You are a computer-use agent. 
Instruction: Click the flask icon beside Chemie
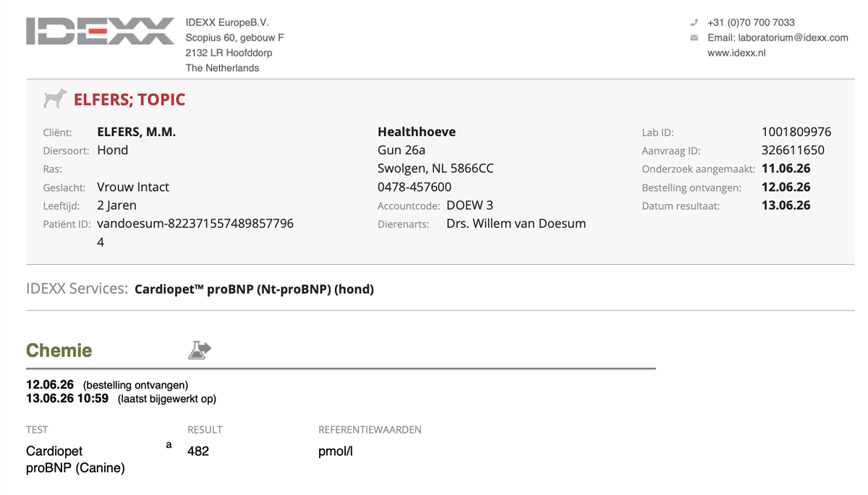[x=199, y=350]
